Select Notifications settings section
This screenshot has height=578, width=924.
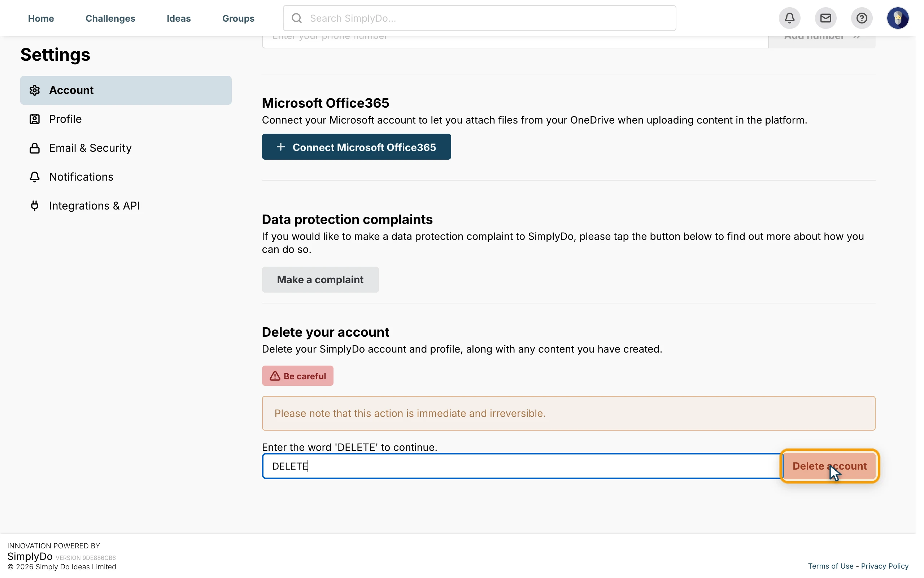(x=126, y=177)
